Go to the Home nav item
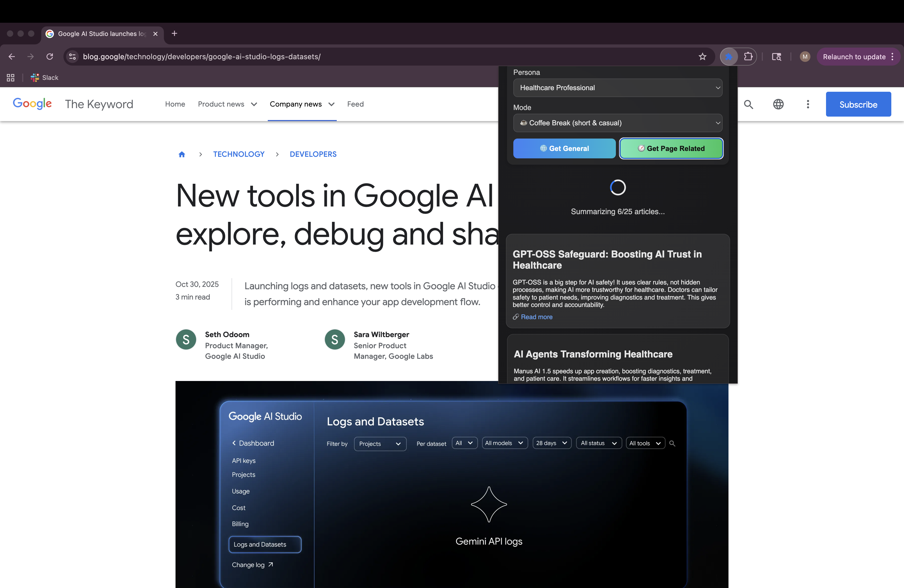The image size is (904, 588). [x=175, y=104]
